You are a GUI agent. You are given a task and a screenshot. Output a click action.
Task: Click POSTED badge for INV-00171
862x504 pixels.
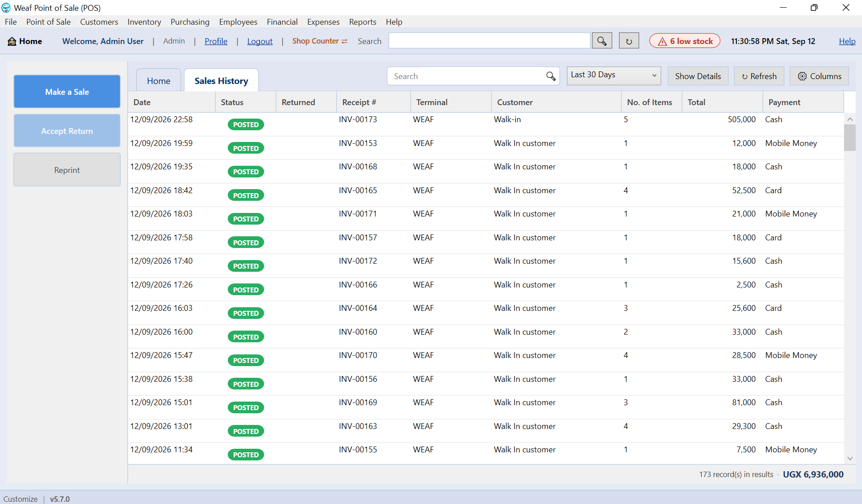[x=246, y=219]
